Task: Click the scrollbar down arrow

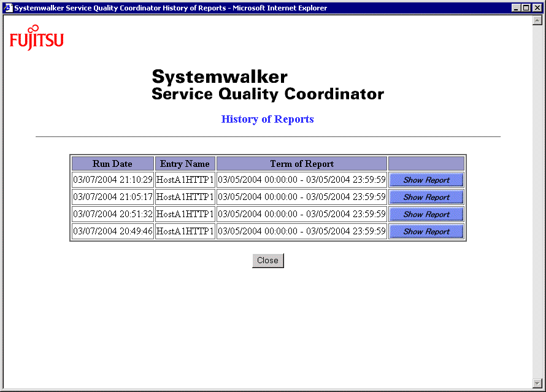Action: point(537,383)
